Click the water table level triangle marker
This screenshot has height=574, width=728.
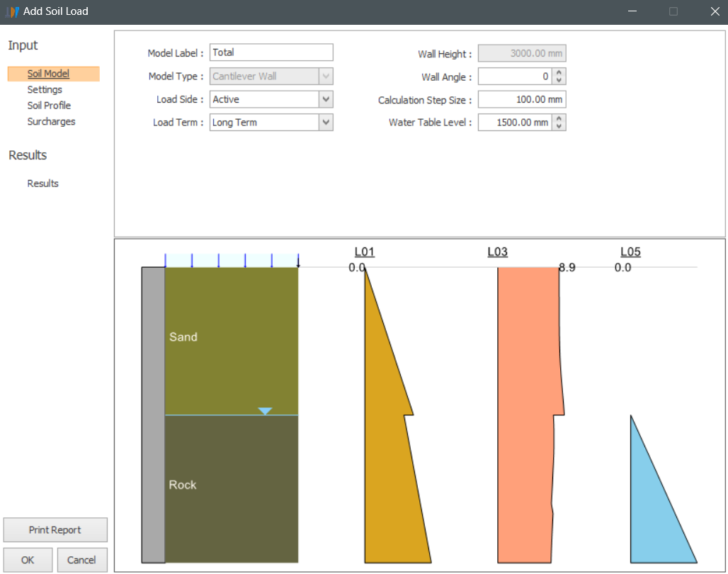tap(265, 411)
